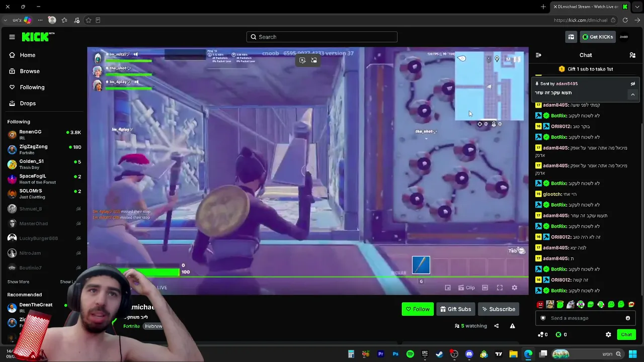Open chat settings gear
This screenshot has width=644, height=362.
pyautogui.click(x=608, y=334)
